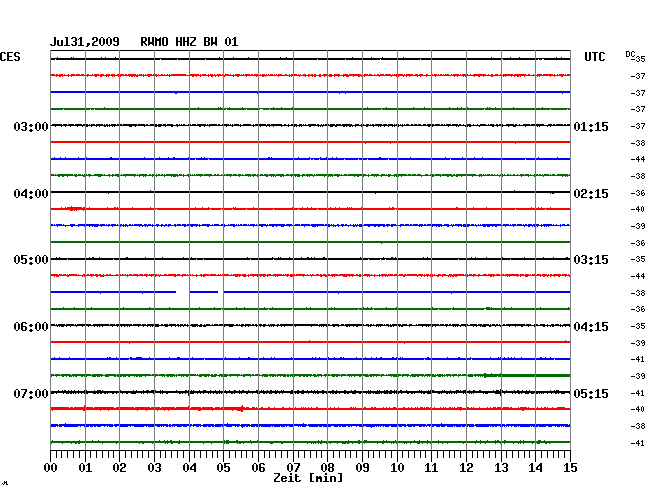Select the 04:15 UTC label
The image size is (650, 494).
tap(591, 327)
